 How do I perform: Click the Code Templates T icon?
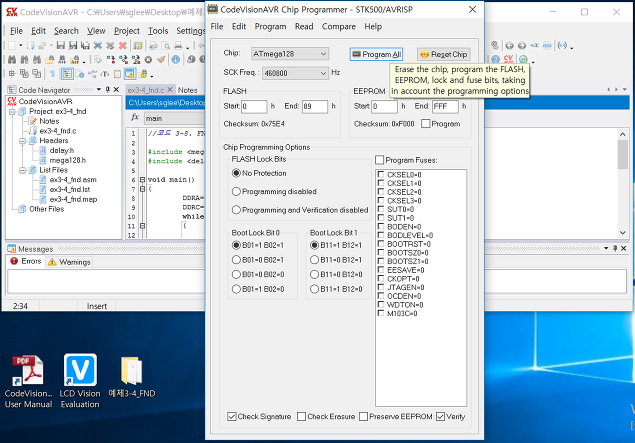coord(105,74)
